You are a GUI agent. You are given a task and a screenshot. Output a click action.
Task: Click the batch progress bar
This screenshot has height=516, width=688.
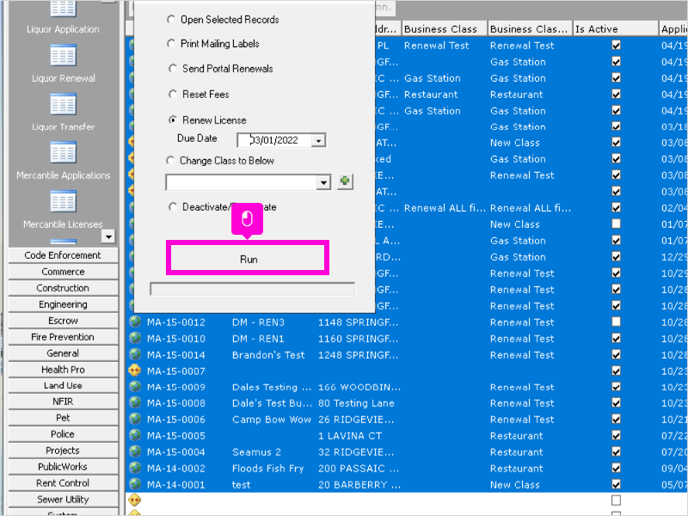click(252, 289)
